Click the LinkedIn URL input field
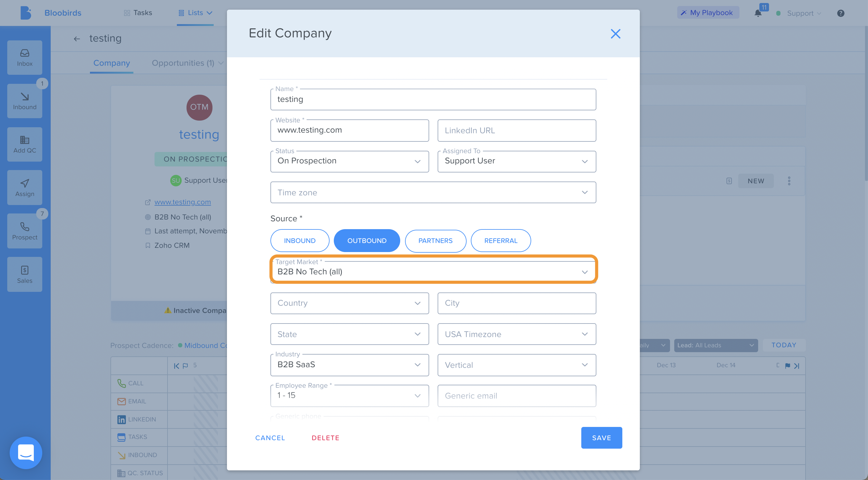Screen dimensions: 868x480 [517, 131]
